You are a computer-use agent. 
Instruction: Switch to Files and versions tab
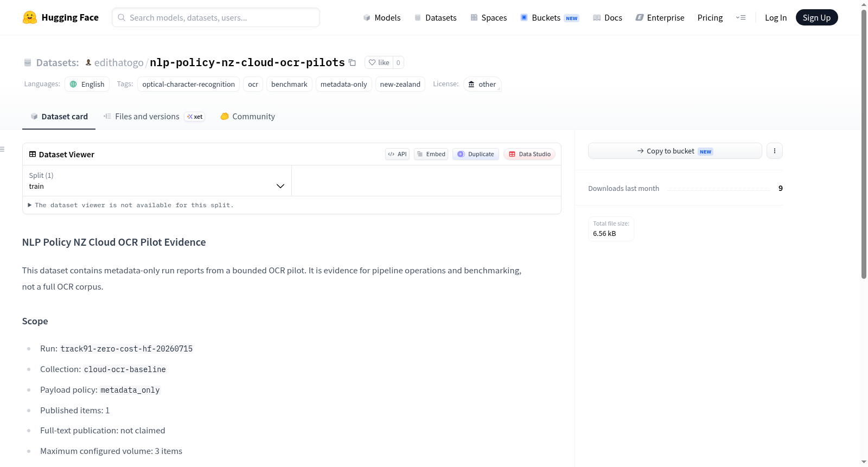(154, 116)
